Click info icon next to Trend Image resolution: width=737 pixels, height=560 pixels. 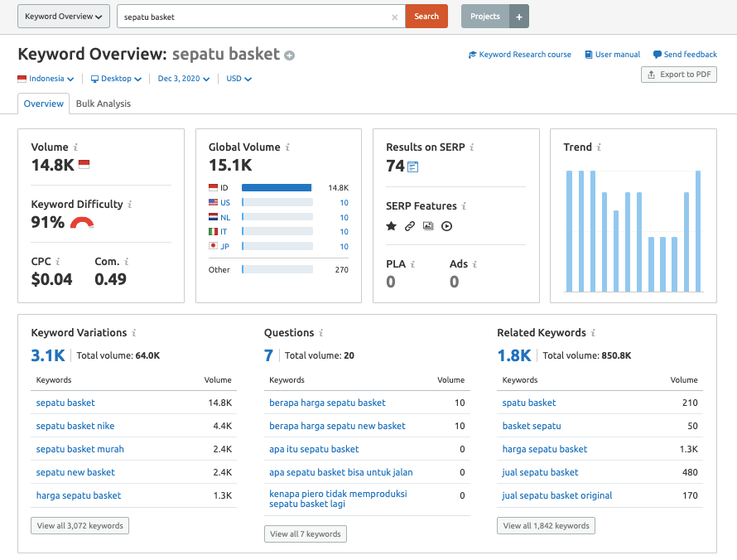pos(599,147)
